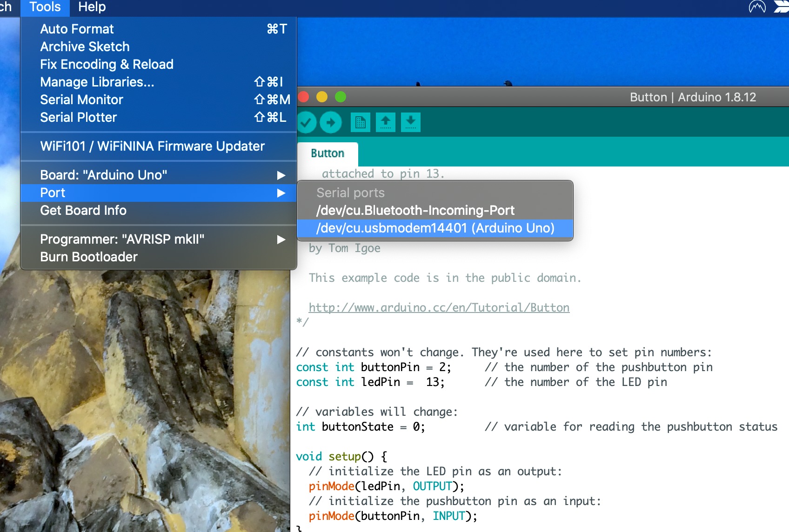Click the Save sketch down-arrow icon

pos(410,123)
